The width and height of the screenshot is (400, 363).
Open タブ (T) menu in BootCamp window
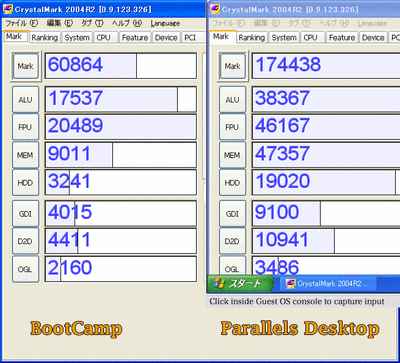[92, 23]
